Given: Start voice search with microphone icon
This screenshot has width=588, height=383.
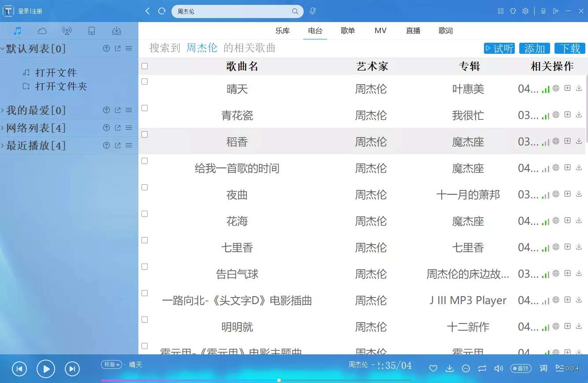Looking at the screenshot, I should point(313,11).
